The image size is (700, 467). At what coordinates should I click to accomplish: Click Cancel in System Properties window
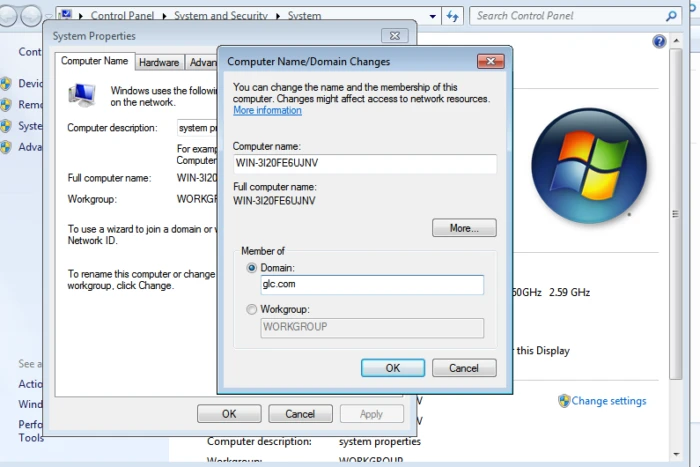click(x=300, y=414)
